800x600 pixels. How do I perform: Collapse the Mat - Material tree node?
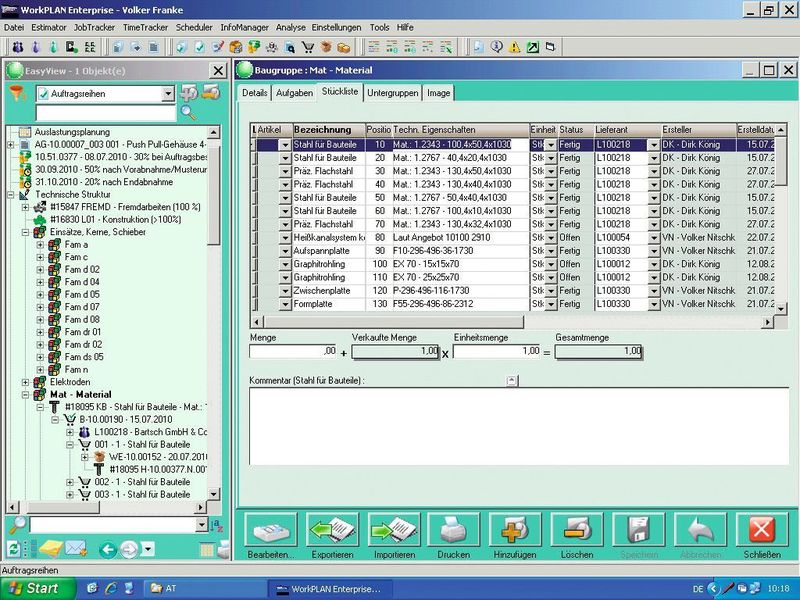coord(25,395)
